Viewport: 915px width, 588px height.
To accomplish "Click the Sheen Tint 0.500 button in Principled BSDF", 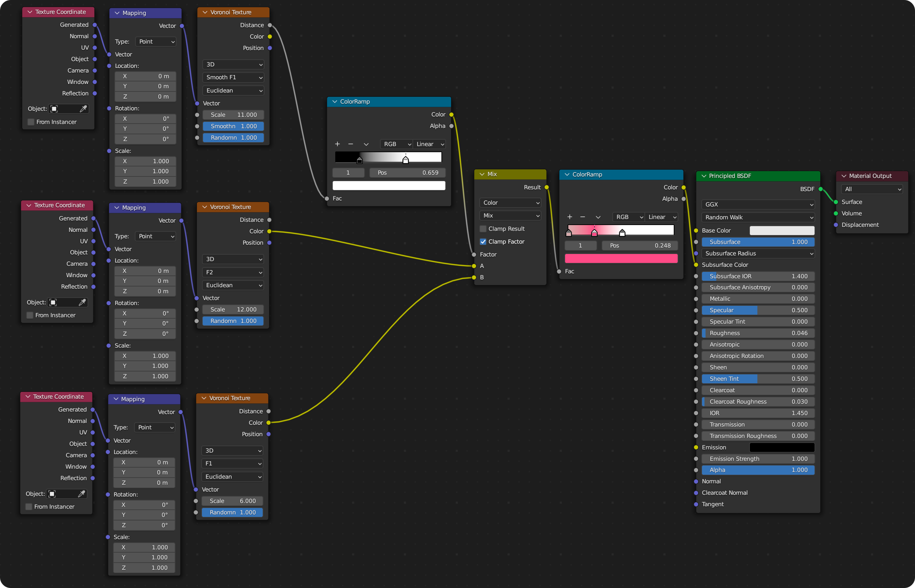I will pos(758,378).
